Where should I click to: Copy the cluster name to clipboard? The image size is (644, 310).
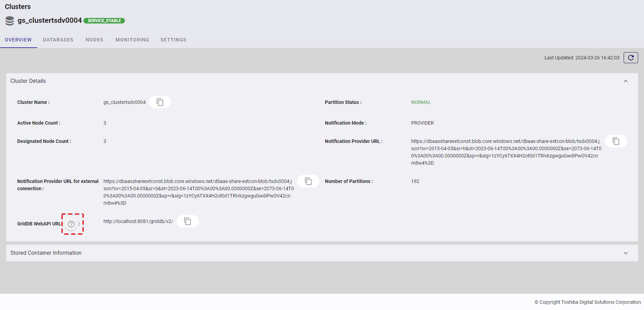click(160, 102)
